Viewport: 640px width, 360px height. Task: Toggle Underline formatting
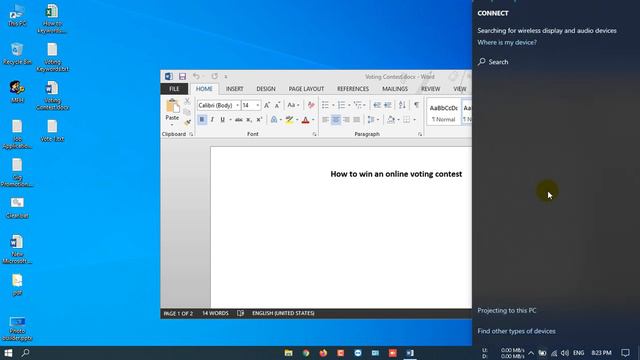pyautogui.click(x=222, y=120)
